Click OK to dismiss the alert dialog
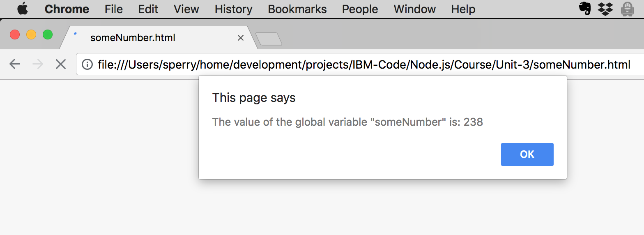Viewport: 644px width, 235px height. (x=527, y=154)
